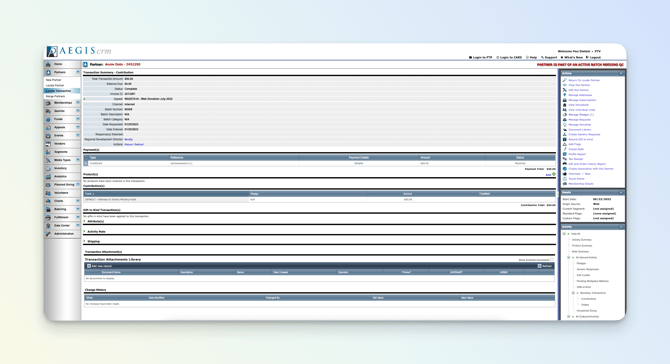The image size is (670, 364).
Task: Click the Events calendar icon in sidebar
Action: (48, 136)
